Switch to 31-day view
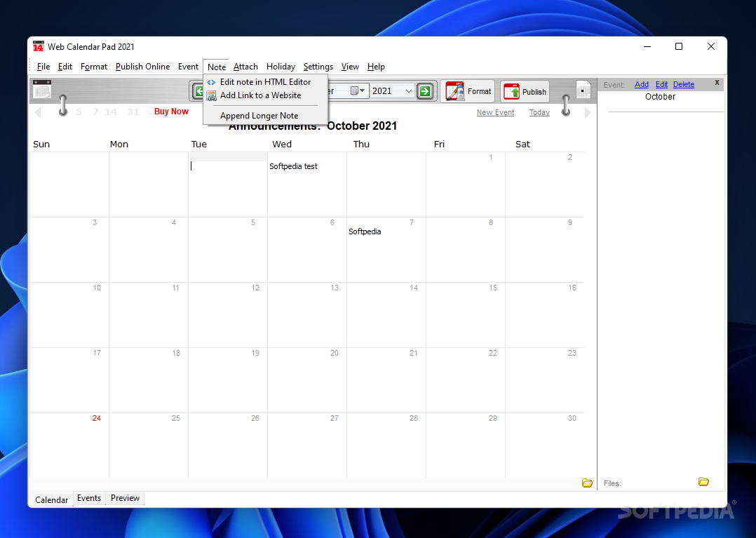 [133, 112]
